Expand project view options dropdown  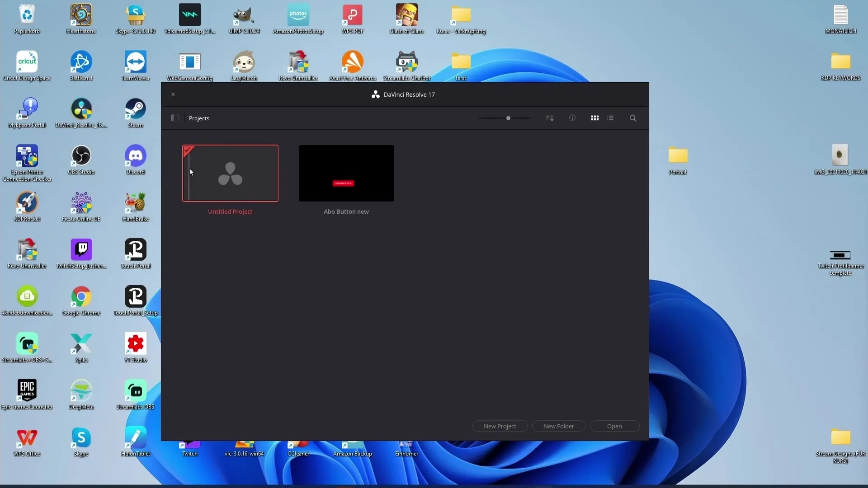coord(548,118)
